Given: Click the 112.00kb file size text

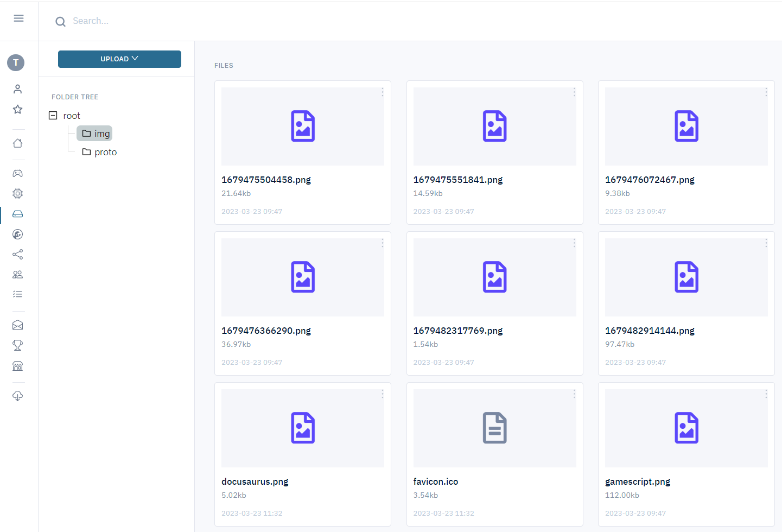Looking at the screenshot, I should 622,495.
